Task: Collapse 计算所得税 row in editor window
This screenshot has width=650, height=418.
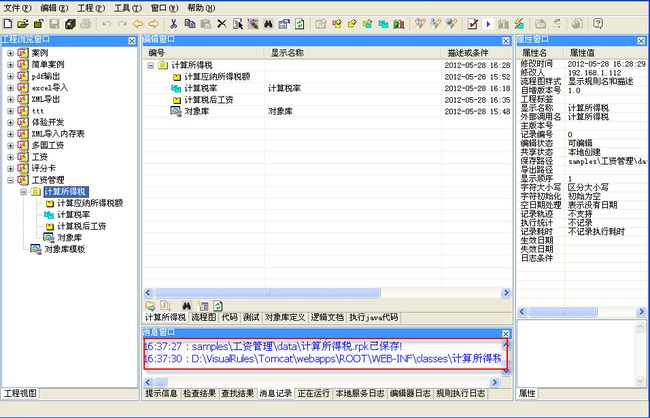Action: 150,65
